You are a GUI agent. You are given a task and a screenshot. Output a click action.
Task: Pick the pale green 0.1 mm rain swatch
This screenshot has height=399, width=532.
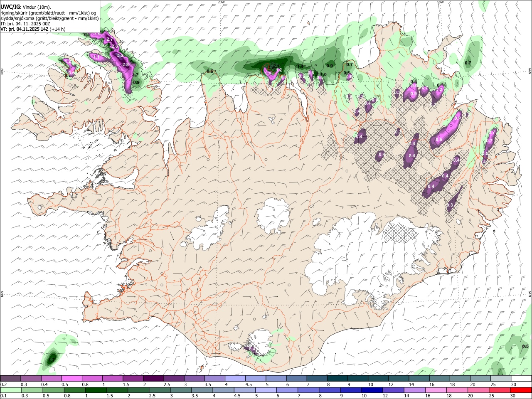point(11,390)
